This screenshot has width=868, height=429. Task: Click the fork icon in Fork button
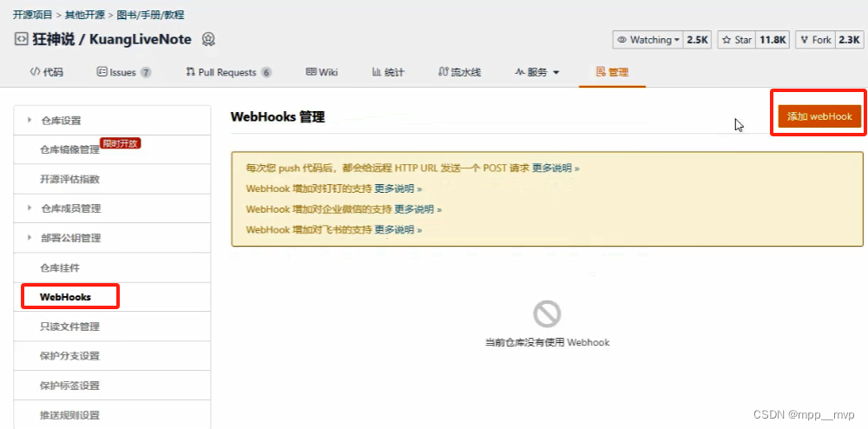pos(805,40)
